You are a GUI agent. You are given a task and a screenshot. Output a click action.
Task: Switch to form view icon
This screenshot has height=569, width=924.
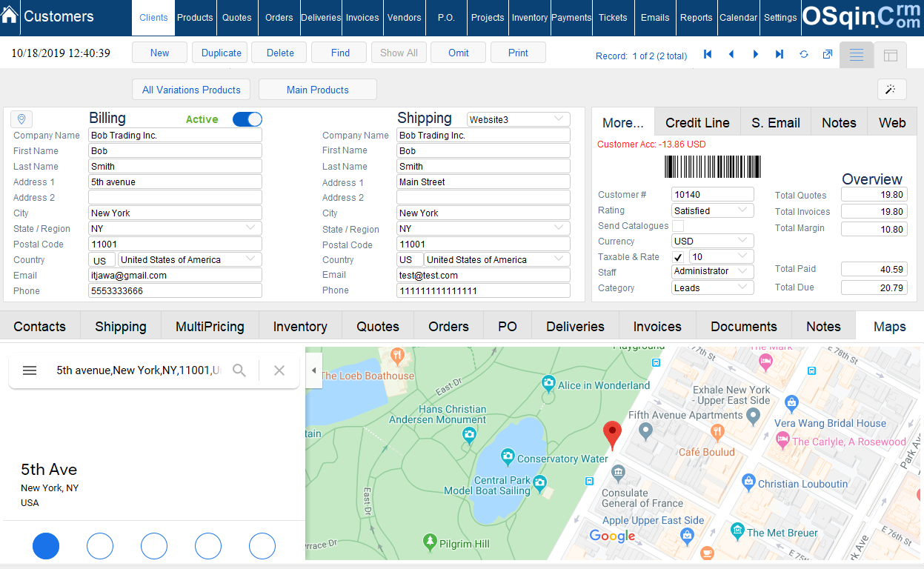pos(857,55)
